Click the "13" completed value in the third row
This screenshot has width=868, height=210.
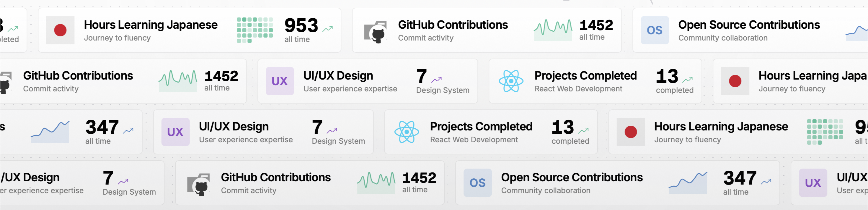click(563, 127)
